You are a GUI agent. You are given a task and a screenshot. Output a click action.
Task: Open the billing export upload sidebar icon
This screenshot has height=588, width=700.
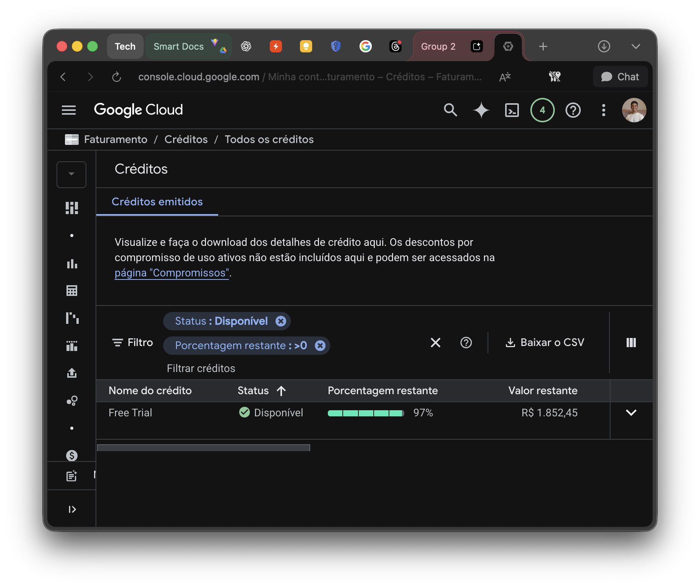click(72, 373)
